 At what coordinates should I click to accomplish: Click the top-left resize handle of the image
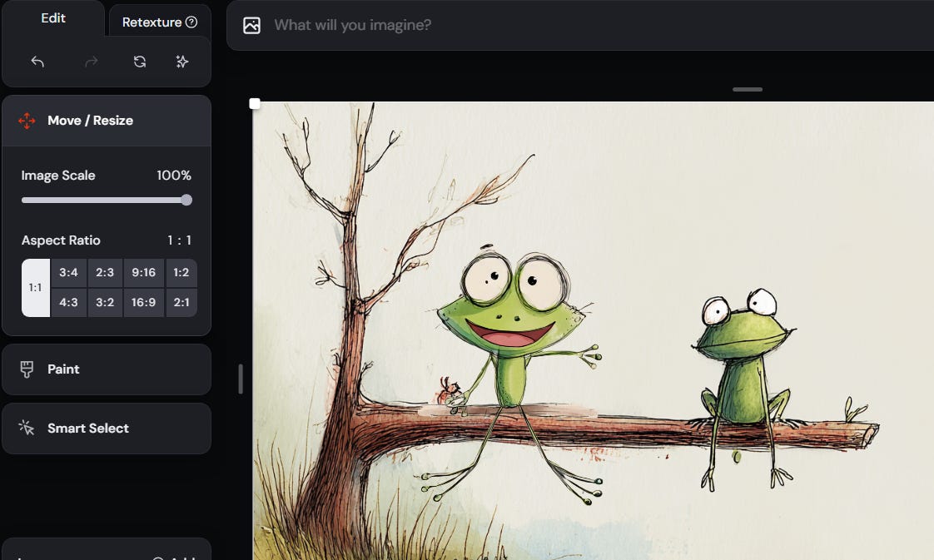click(255, 103)
